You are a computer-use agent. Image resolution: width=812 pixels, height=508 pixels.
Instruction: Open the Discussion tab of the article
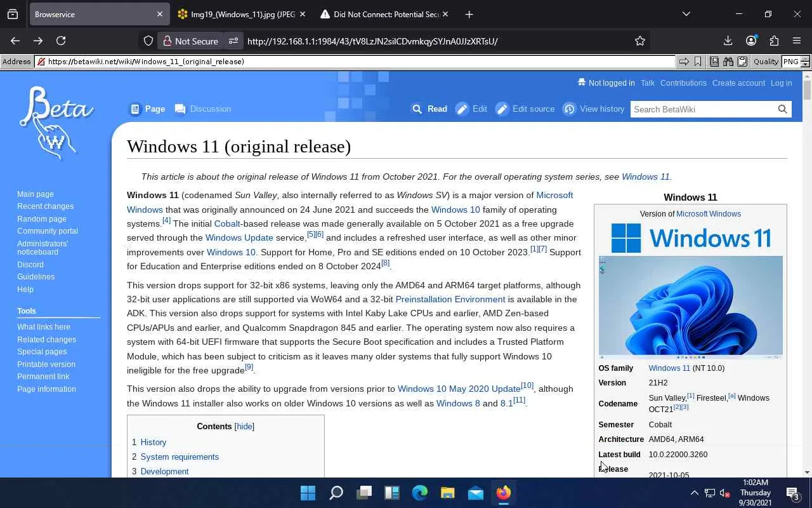click(x=203, y=109)
